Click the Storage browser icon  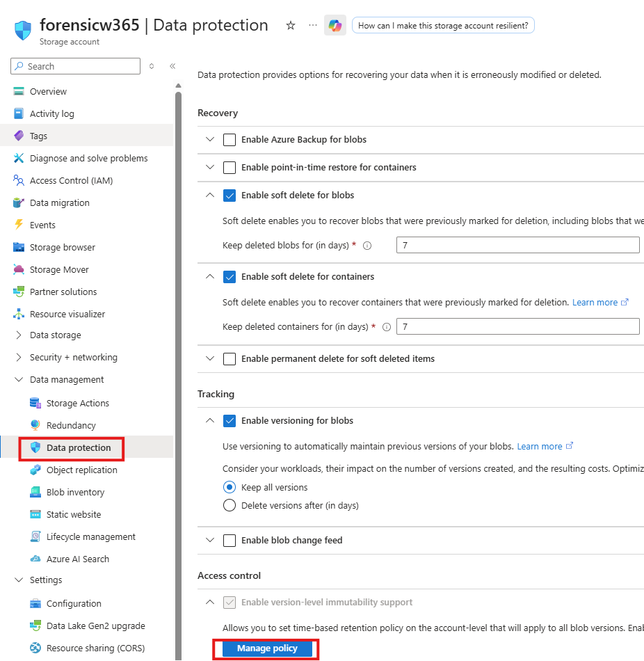(x=19, y=247)
